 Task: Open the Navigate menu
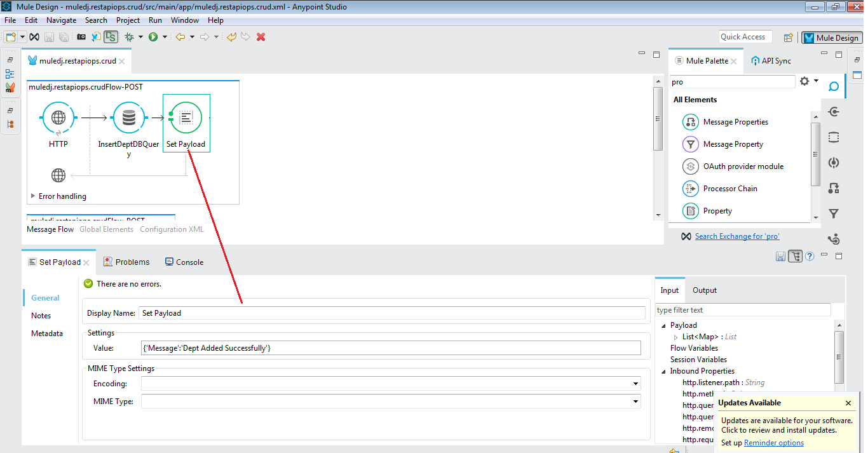[62, 20]
